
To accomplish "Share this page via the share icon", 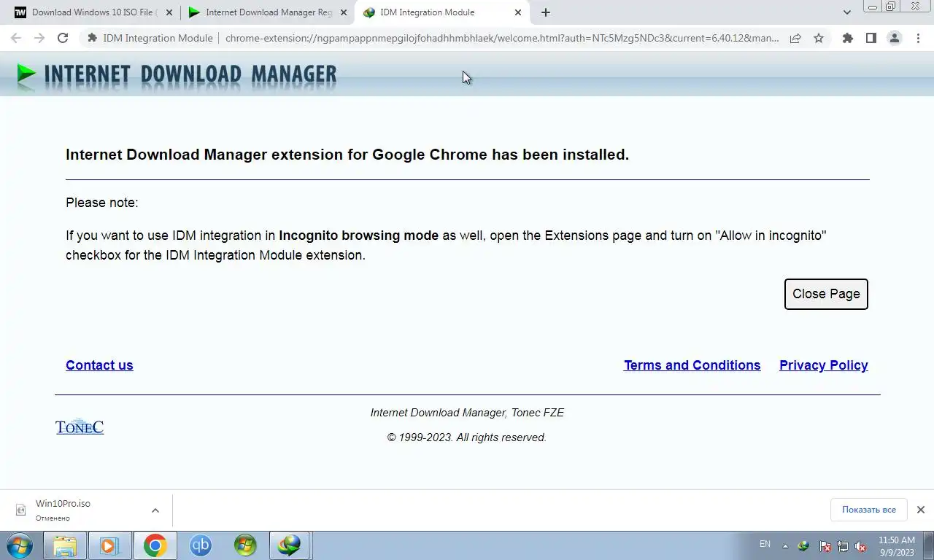I will [795, 38].
